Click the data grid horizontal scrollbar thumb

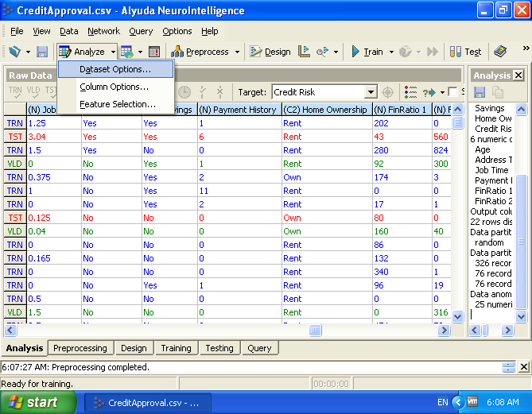(315, 330)
